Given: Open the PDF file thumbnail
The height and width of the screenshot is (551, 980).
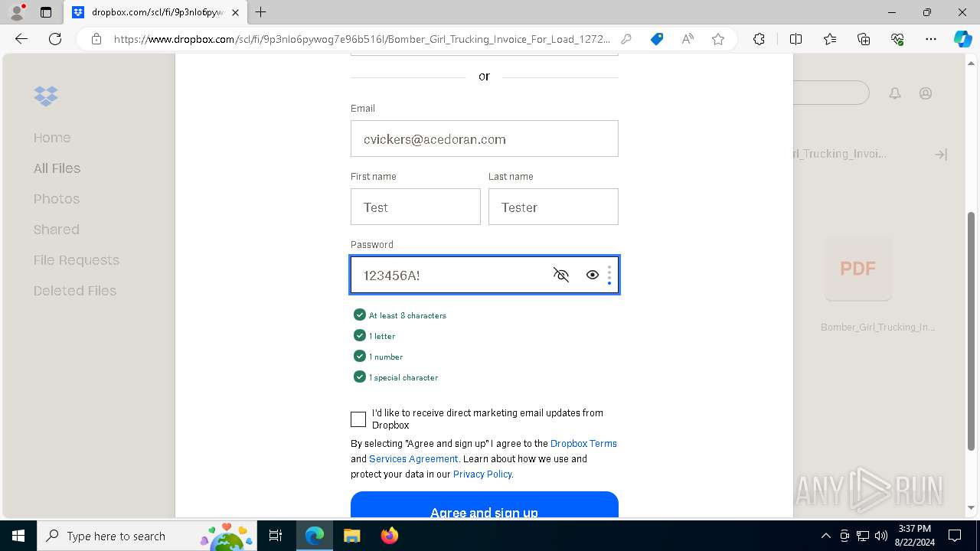Looking at the screenshot, I should tap(857, 269).
